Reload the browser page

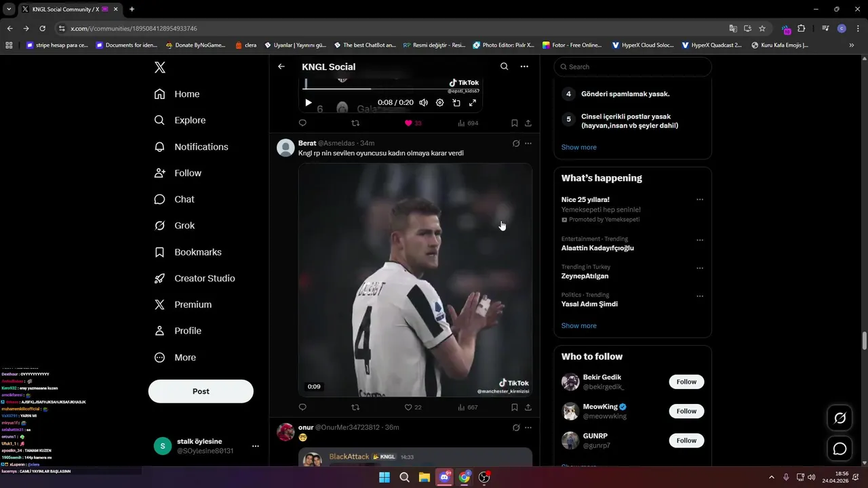(42, 28)
